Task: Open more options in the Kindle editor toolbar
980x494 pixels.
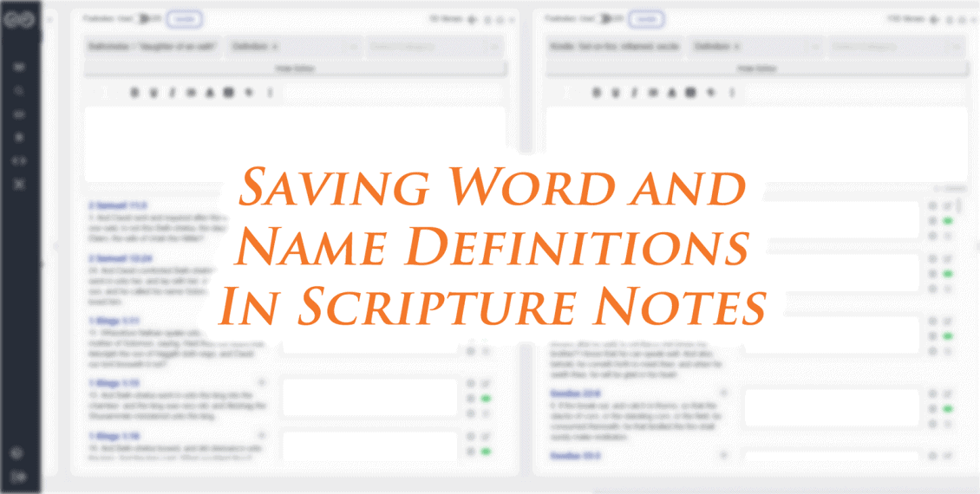Action: pyautogui.click(x=733, y=93)
